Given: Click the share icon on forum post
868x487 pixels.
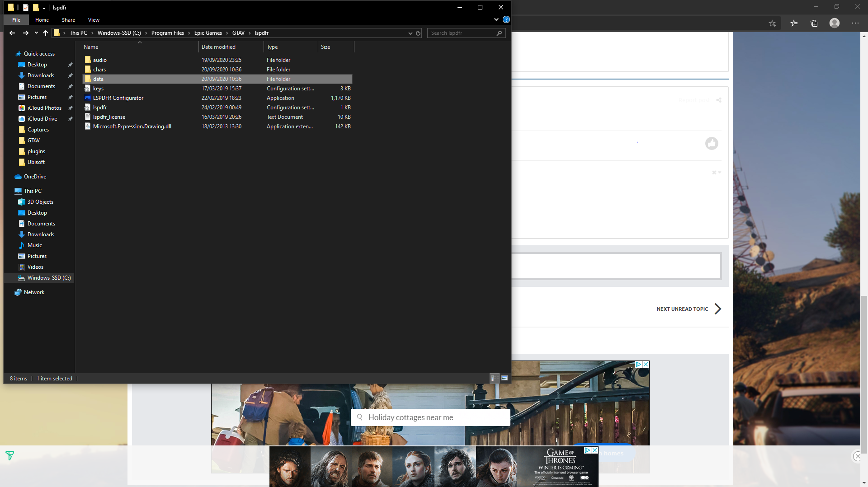Looking at the screenshot, I should 719,100.
